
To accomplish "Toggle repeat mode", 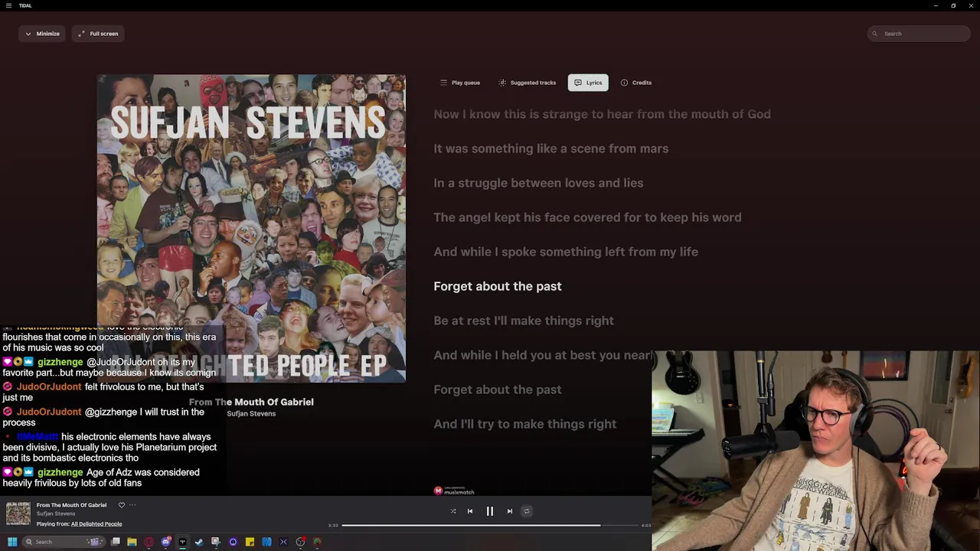I will 526,511.
